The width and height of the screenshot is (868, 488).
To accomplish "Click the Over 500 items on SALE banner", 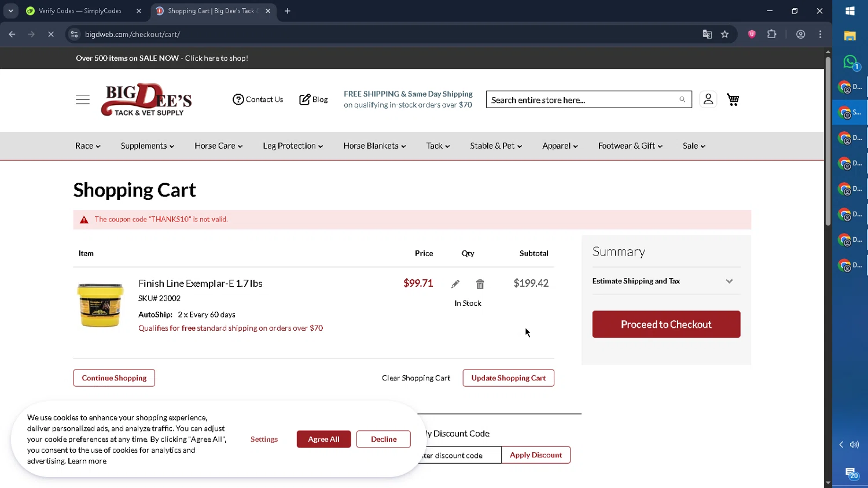I will click(x=162, y=58).
